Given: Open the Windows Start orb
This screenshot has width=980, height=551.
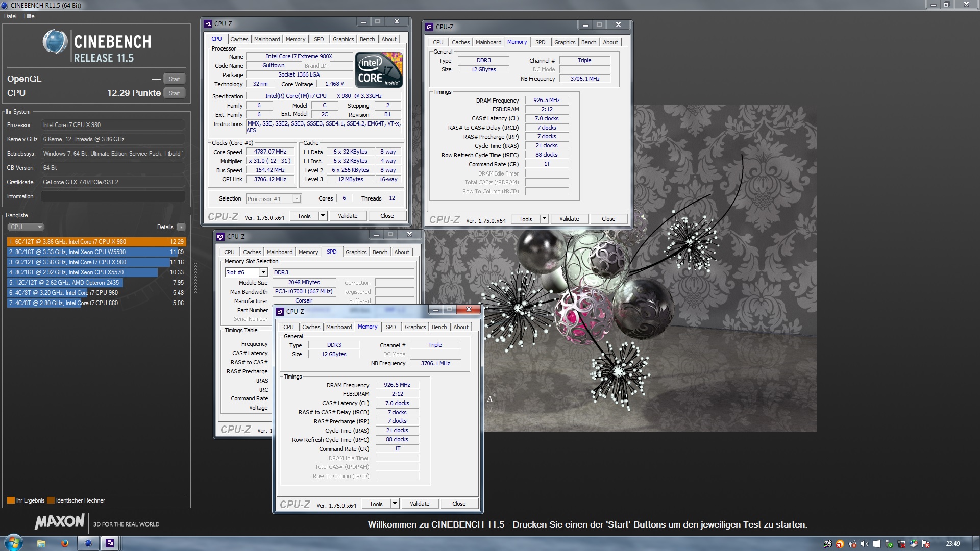Looking at the screenshot, I should [x=14, y=543].
